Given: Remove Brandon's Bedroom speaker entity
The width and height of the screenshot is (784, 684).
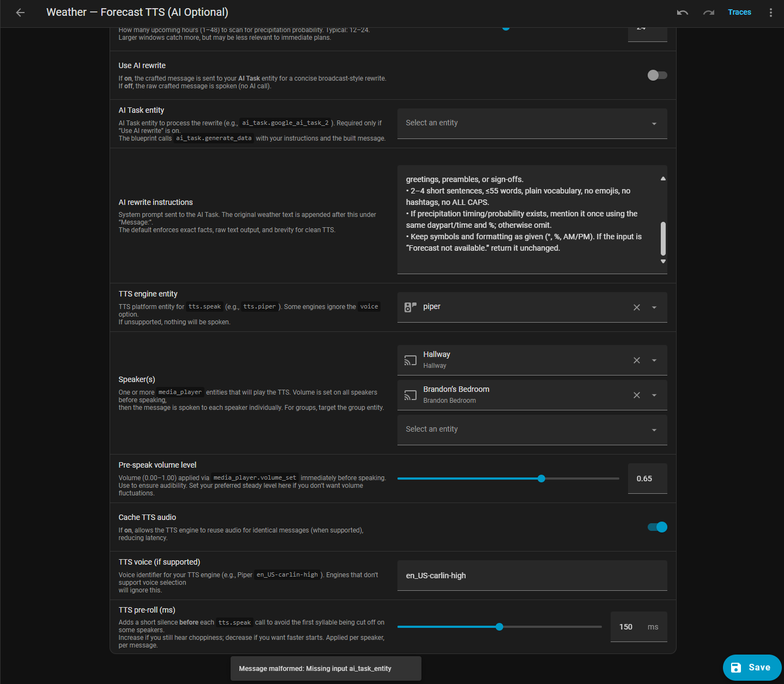Looking at the screenshot, I should tap(636, 395).
